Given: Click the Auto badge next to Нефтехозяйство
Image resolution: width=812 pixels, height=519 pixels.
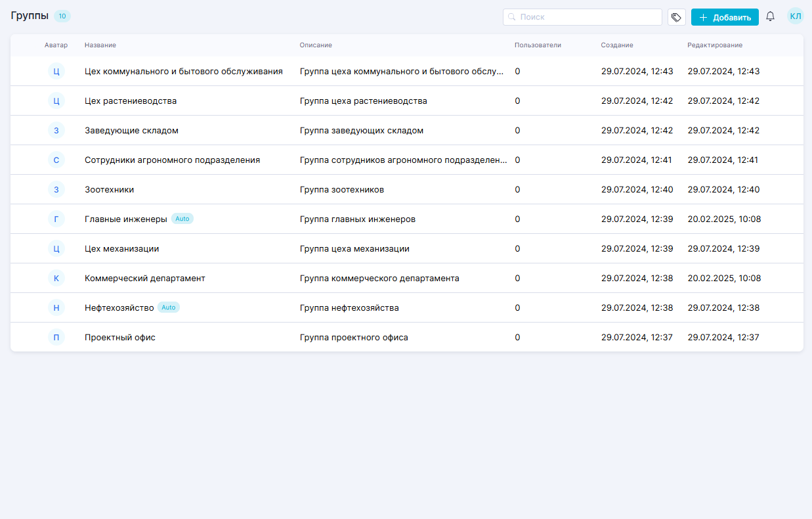Looking at the screenshot, I should click(169, 308).
